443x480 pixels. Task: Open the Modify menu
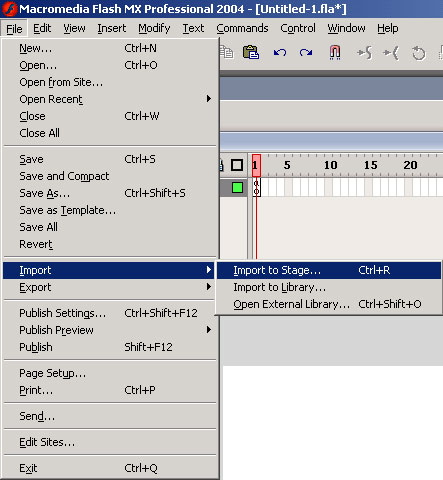pyautogui.click(x=154, y=28)
